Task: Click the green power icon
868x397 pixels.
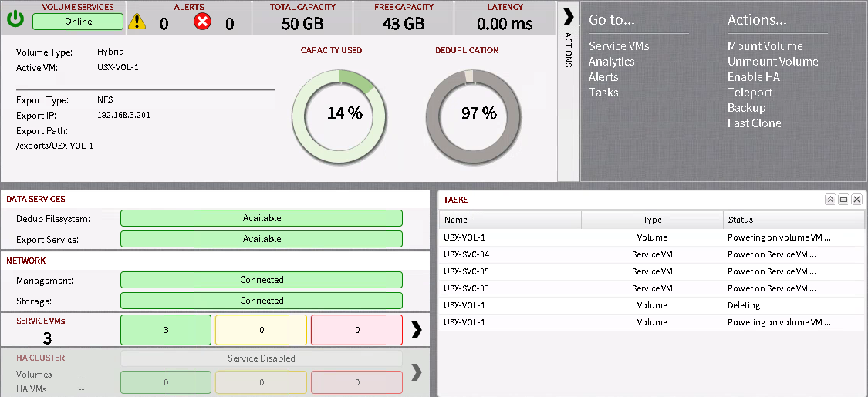Action: click(15, 19)
